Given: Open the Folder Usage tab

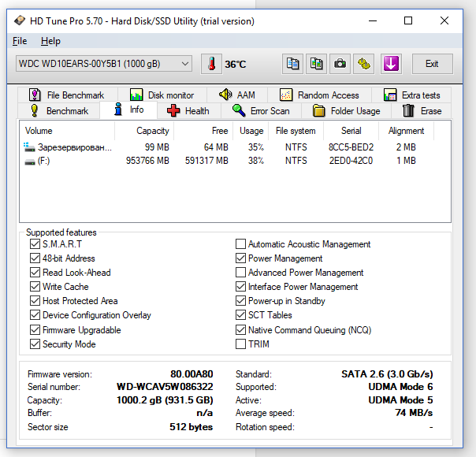Looking at the screenshot, I should pyautogui.click(x=346, y=111).
